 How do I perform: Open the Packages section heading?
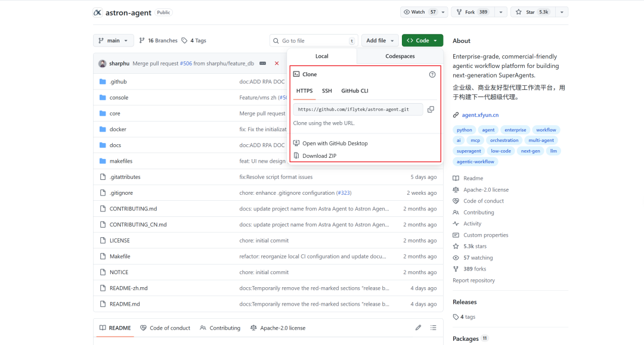click(x=465, y=339)
